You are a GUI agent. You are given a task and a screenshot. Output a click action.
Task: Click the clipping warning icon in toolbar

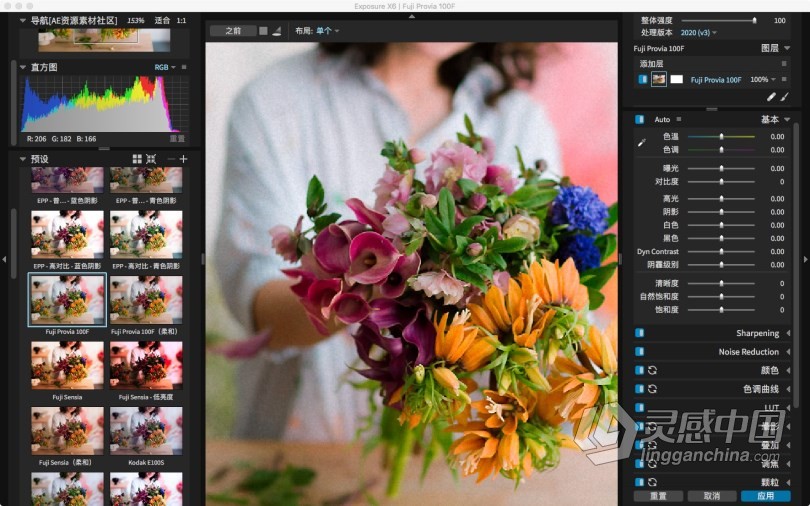(276, 31)
